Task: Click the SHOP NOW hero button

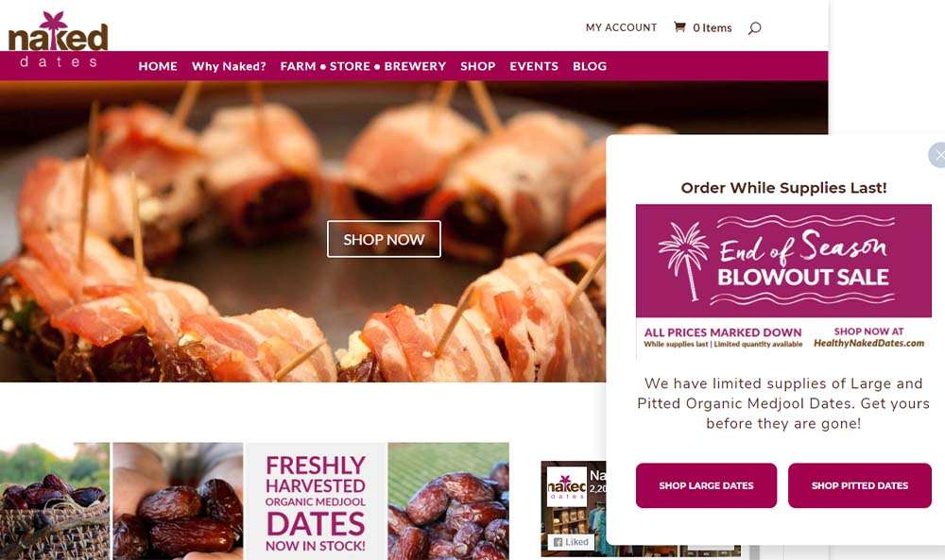Action: tap(384, 239)
